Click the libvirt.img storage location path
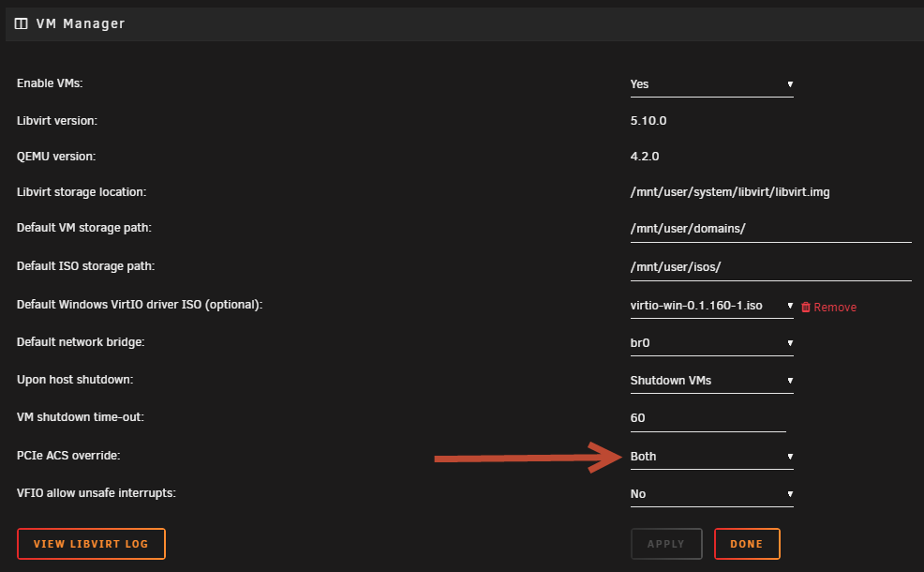The image size is (924, 572). click(729, 192)
